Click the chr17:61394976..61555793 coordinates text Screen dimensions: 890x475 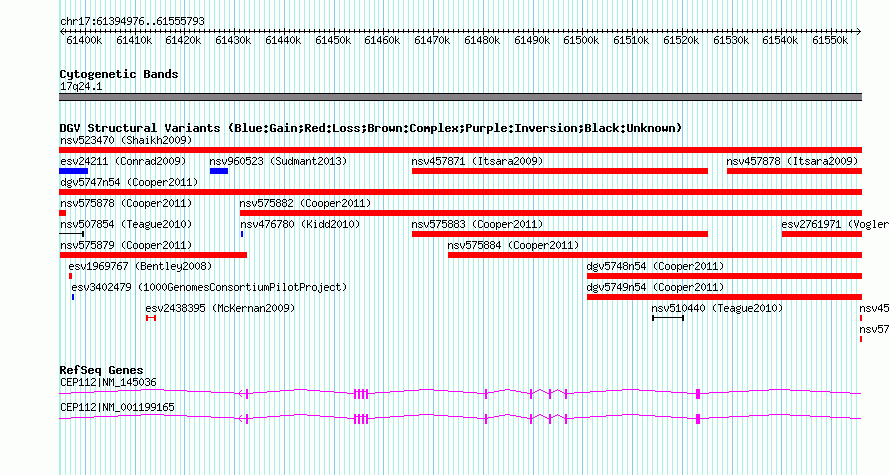pos(132,22)
